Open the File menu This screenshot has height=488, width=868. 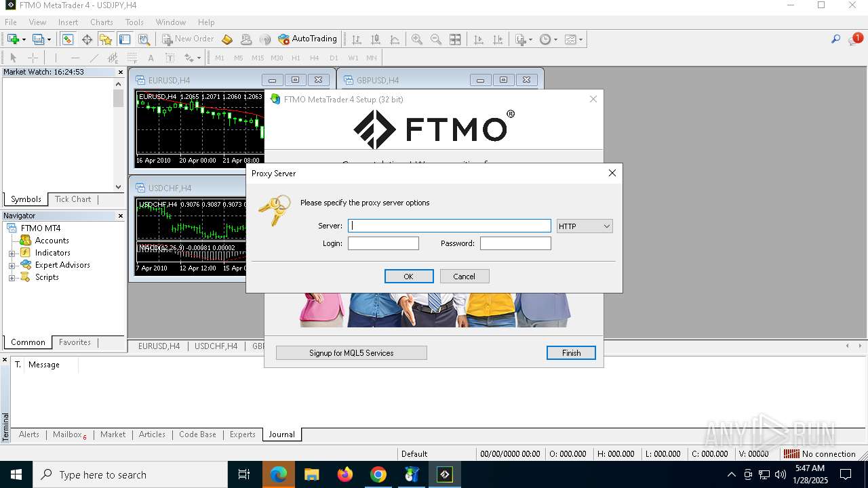[x=11, y=22]
